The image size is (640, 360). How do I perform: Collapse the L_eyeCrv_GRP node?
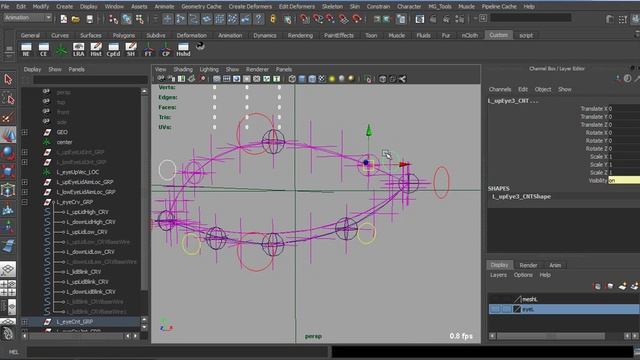25,202
